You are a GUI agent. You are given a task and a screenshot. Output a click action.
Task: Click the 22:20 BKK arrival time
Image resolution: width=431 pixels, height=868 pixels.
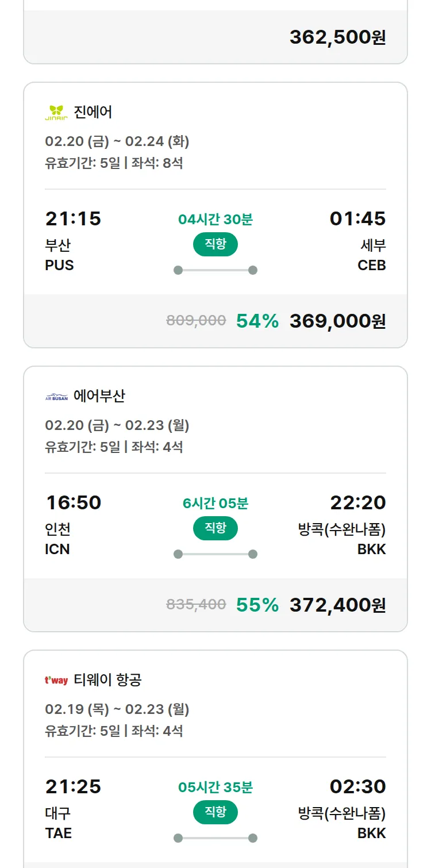(357, 503)
